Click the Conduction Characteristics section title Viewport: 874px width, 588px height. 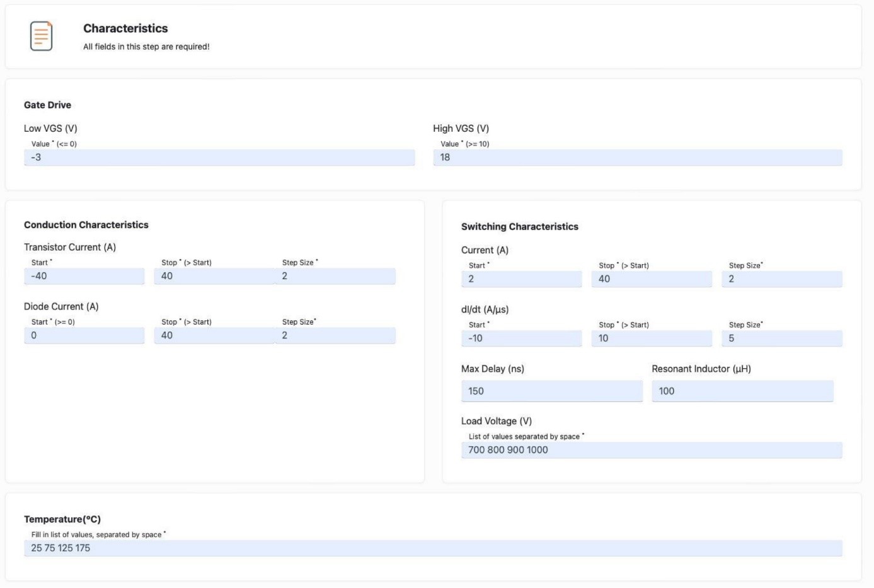click(86, 225)
